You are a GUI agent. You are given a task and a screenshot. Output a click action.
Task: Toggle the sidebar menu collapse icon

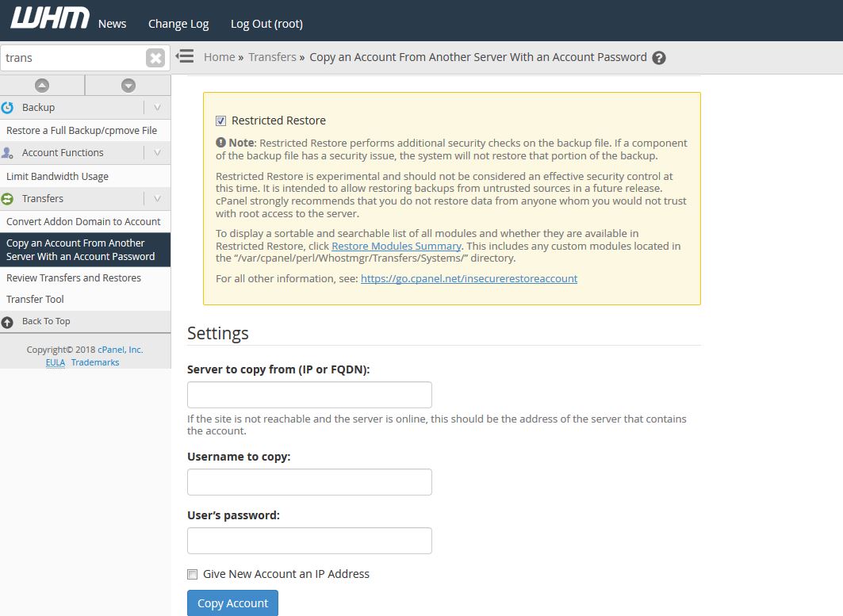coord(185,56)
